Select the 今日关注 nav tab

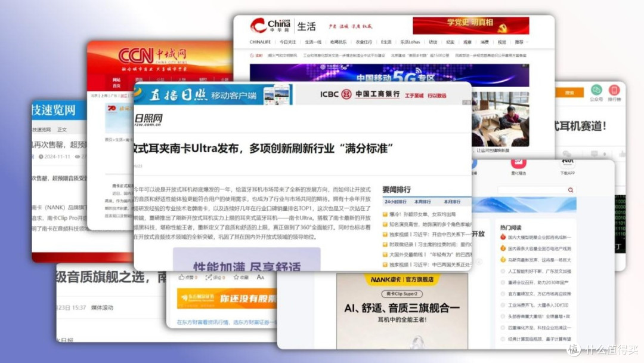287,42
